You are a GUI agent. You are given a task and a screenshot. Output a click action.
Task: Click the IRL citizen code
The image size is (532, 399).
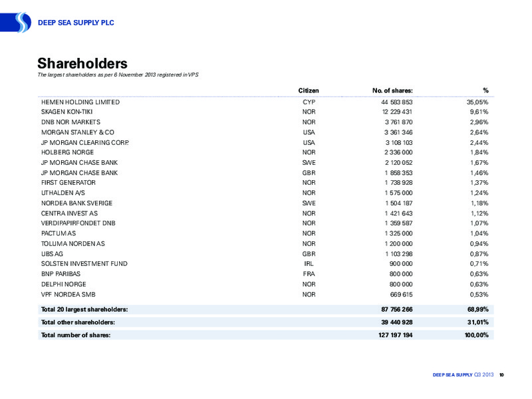tap(309, 263)
